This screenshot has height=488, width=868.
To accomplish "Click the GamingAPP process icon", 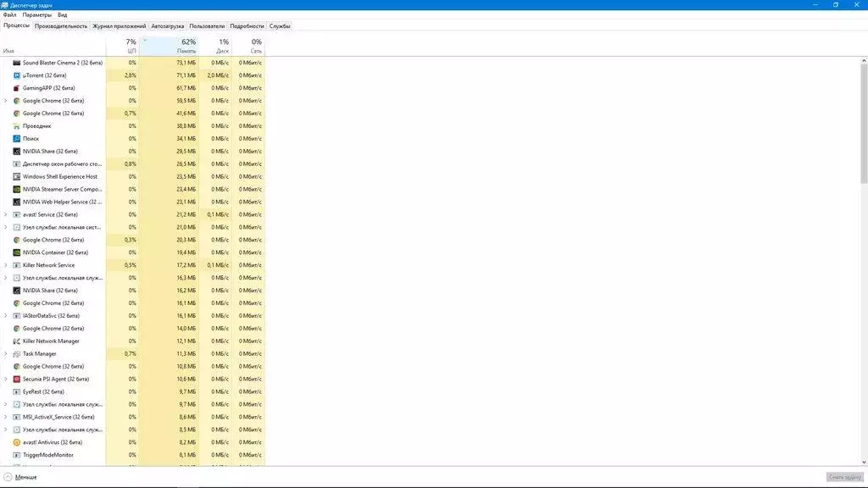I will coord(17,88).
